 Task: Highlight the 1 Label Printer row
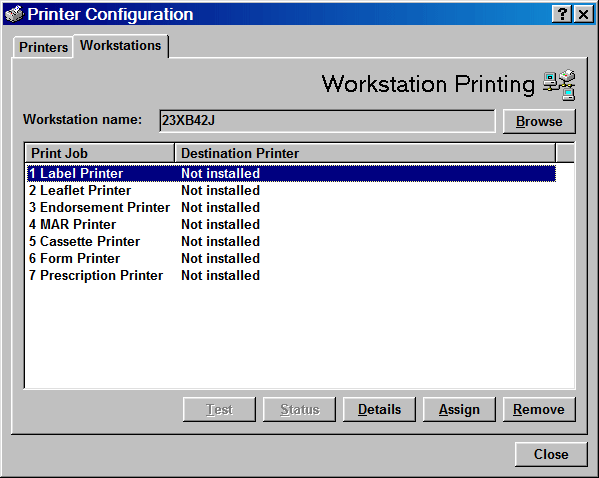click(291, 173)
